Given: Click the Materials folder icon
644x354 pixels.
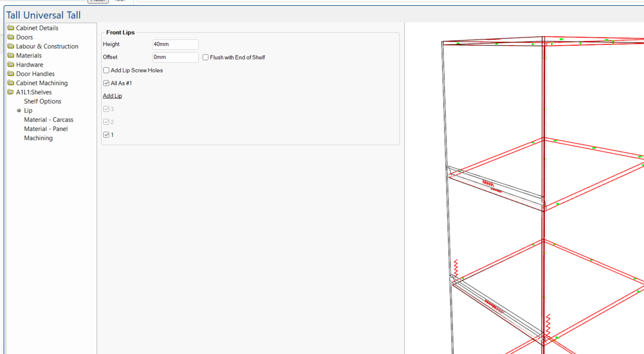Looking at the screenshot, I should pyautogui.click(x=11, y=55).
